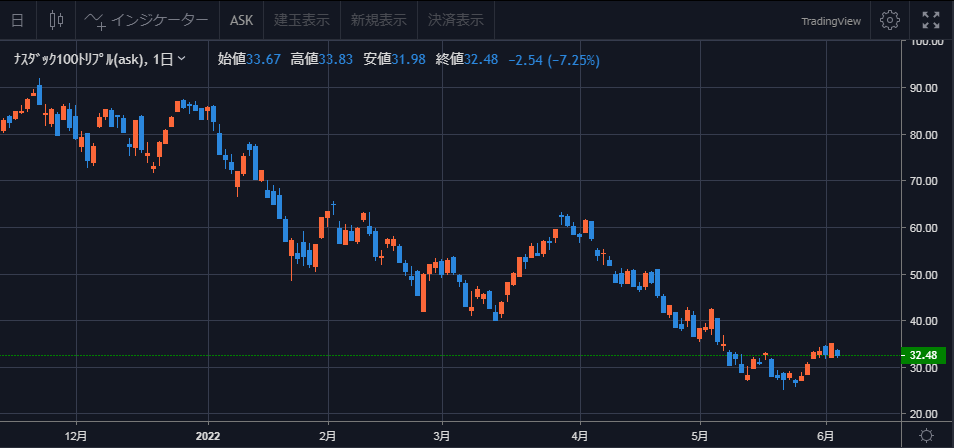The height and width of the screenshot is (448, 954).
Task: Toggle 建玉表示 position display
Action: 302,20
